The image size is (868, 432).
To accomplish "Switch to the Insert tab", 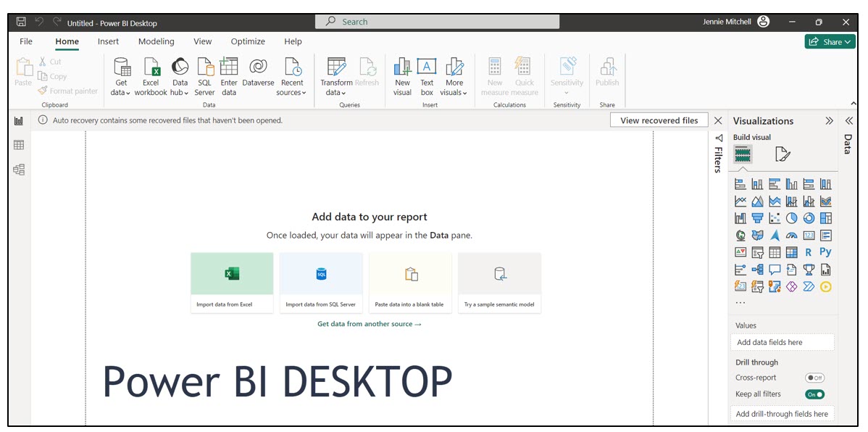I will pos(108,41).
